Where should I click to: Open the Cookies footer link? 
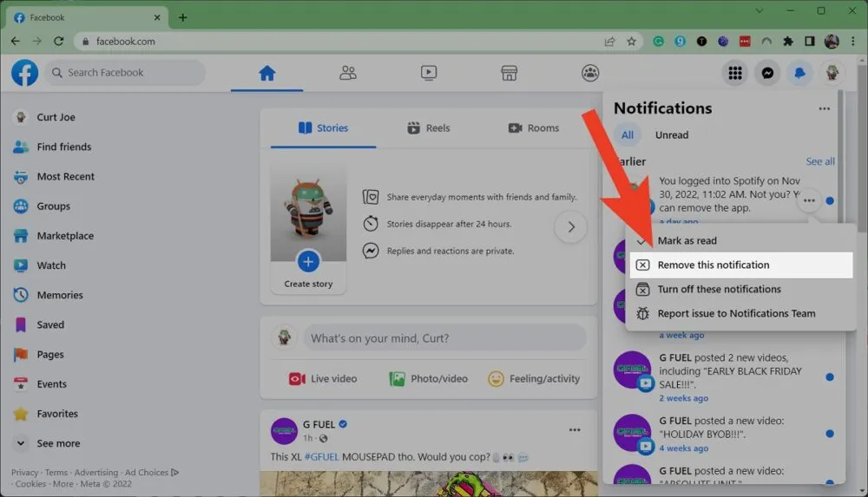(x=30, y=484)
